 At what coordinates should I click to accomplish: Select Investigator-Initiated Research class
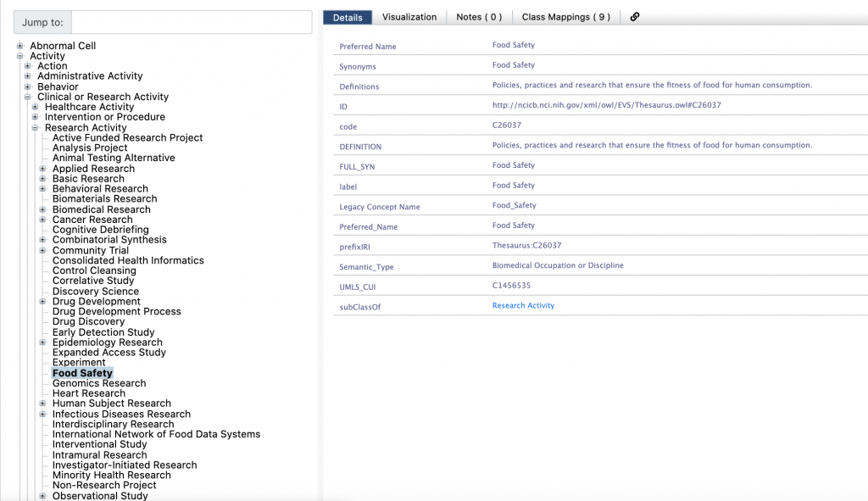(125, 465)
